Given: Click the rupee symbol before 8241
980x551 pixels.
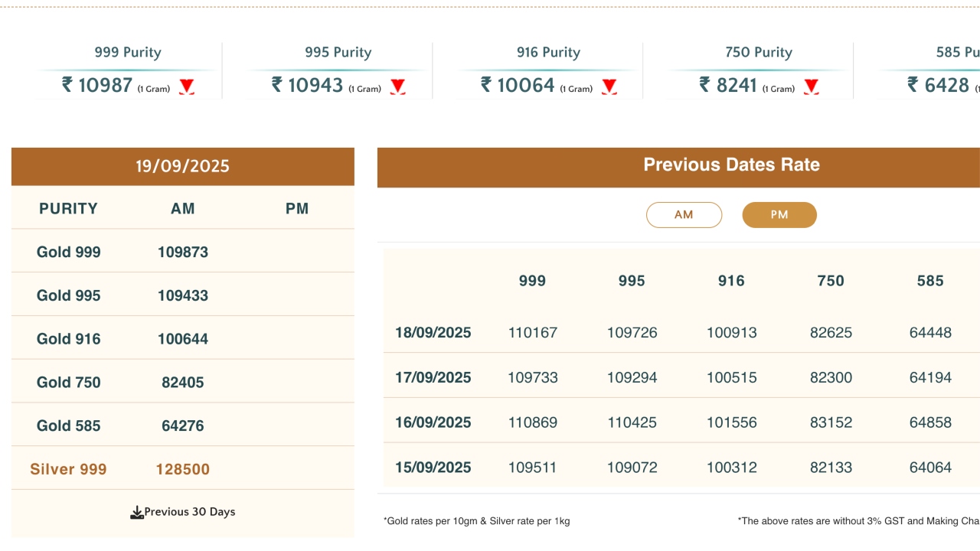Looking at the screenshot, I should tap(704, 85).
